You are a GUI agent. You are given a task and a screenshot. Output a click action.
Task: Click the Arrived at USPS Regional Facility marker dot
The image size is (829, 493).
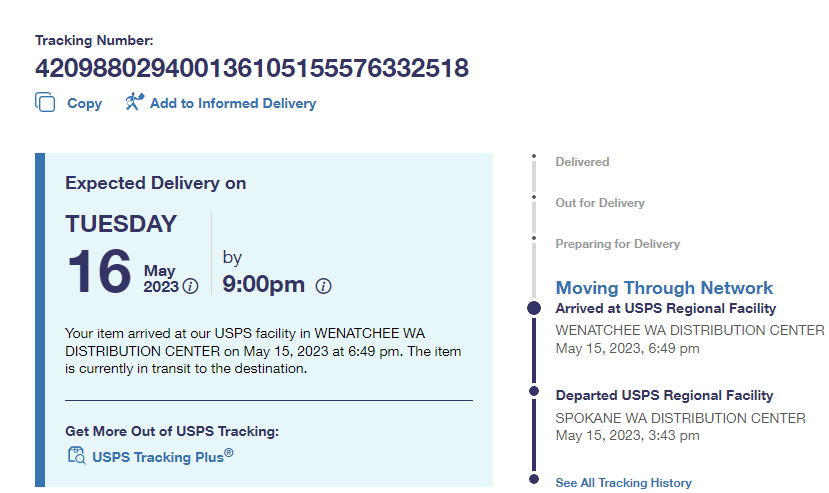pyautogui.click(x=534, y=308)
